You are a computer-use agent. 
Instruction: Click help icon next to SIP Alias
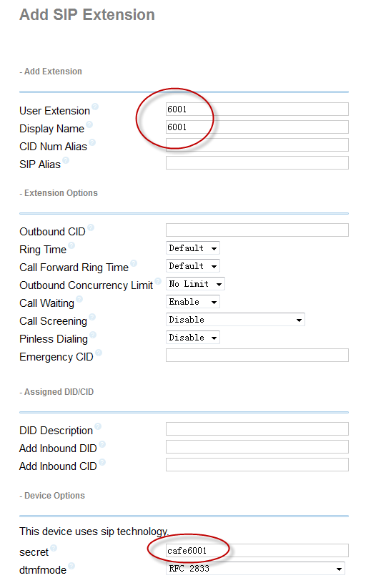pyautogui.click(x=66, y=160)
